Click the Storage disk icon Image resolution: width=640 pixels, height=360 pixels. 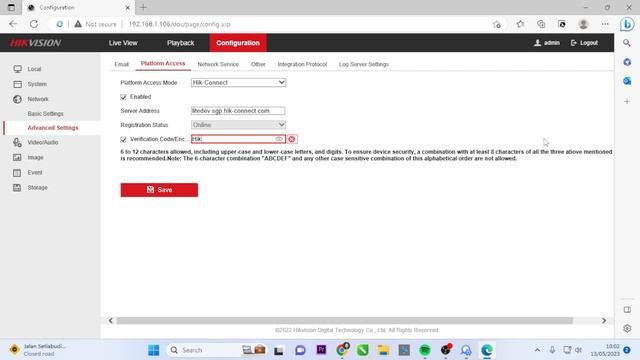pos(17,188)
